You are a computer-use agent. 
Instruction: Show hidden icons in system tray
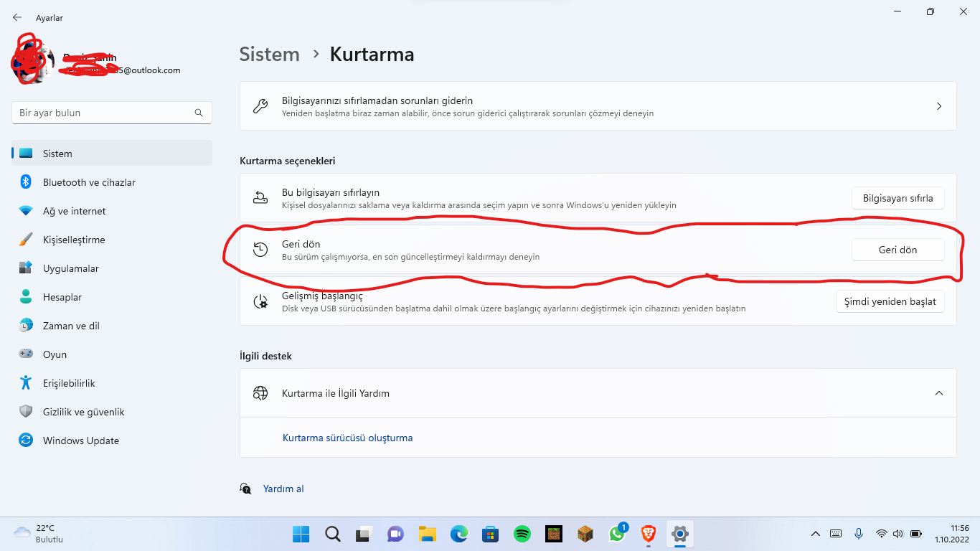[x=815, y=534]
